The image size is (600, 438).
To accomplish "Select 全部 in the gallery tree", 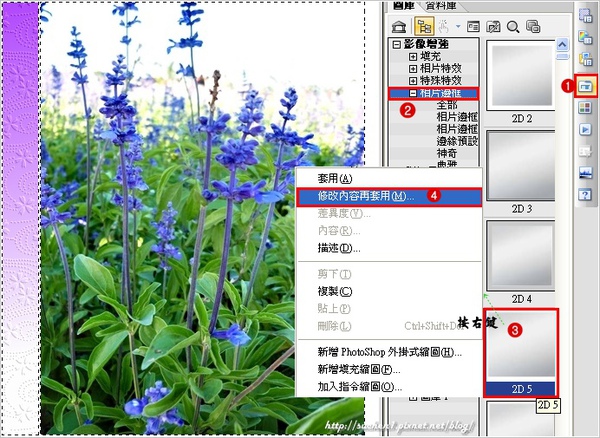I will tap(447, 105).
